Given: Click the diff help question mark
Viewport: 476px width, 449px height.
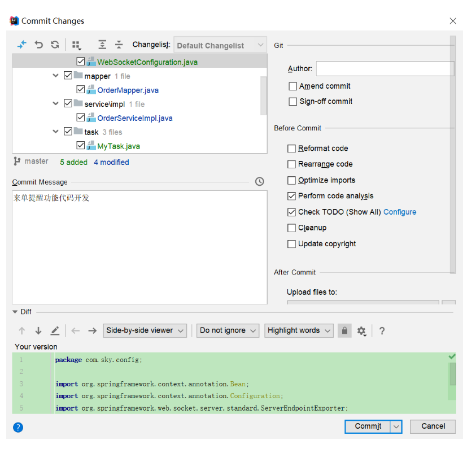Looking at the screenshot, I should click(382, 330).
